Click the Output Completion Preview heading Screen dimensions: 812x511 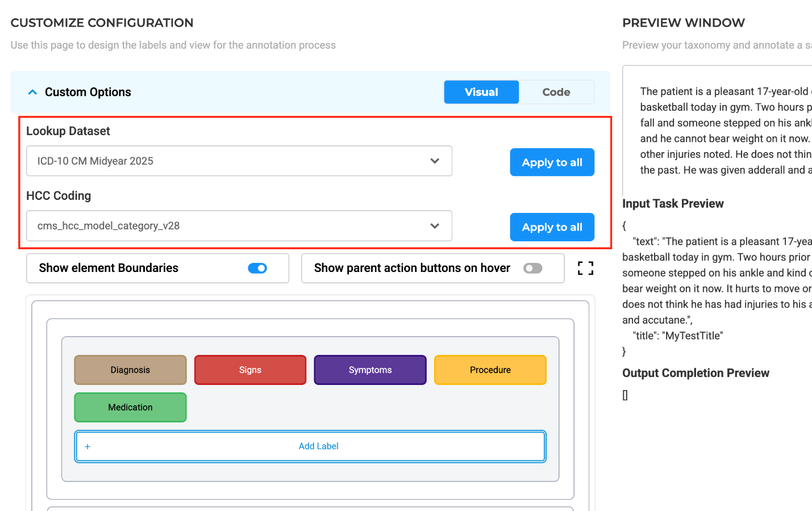[x=696, y=373]
